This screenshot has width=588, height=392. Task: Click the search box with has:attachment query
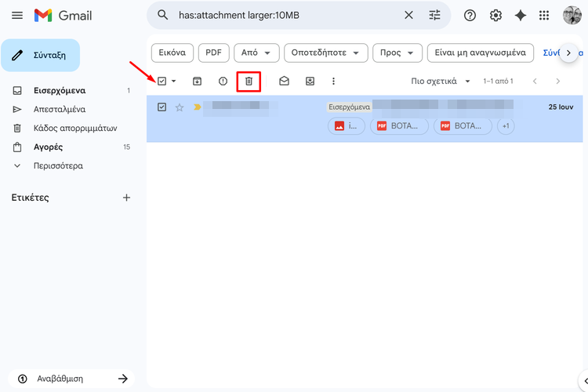282,16
